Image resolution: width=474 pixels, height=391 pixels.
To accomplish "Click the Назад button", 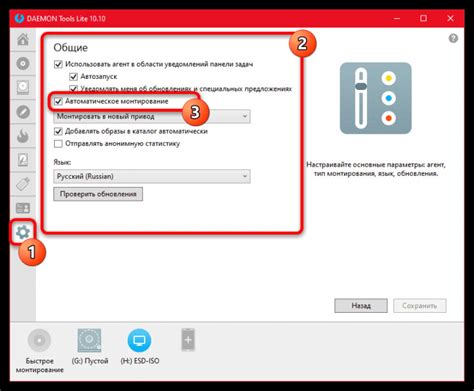I will pyautogui.click(x=361, y=306).
